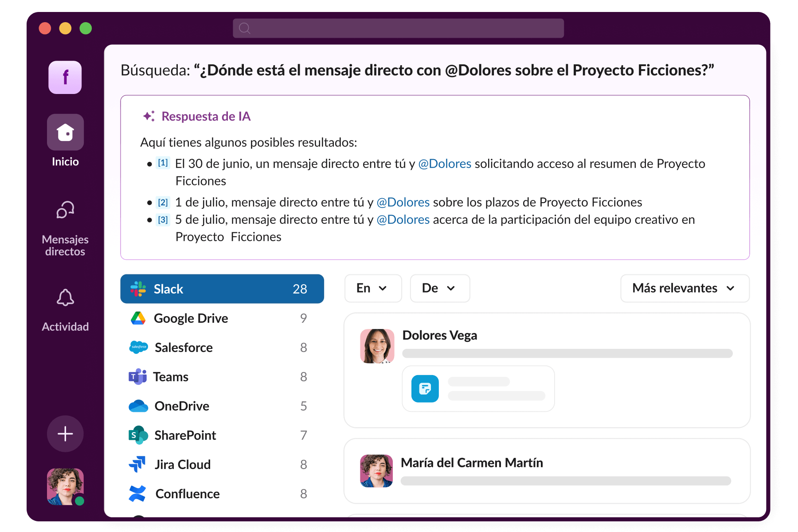Select Teams results source
The width and height of the screenshot is (798, 532).
(222, 377)
